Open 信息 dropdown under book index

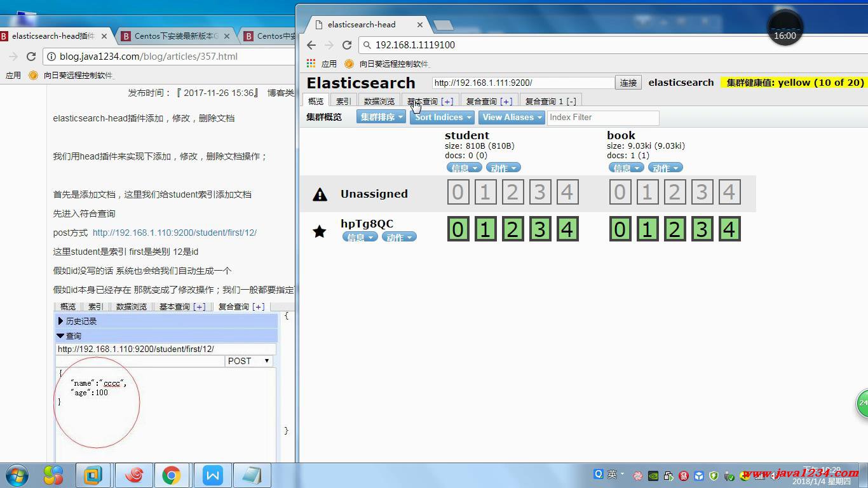point(625,168)
